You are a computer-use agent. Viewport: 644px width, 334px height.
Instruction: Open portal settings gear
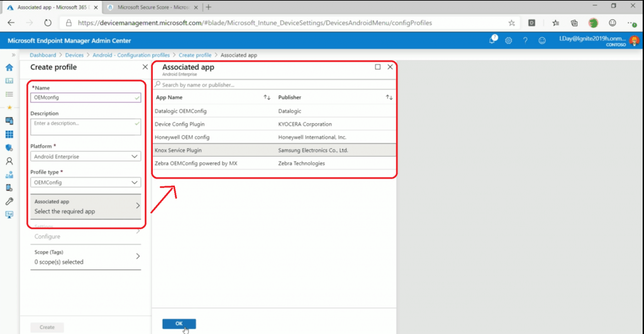(x=508, y=40)
